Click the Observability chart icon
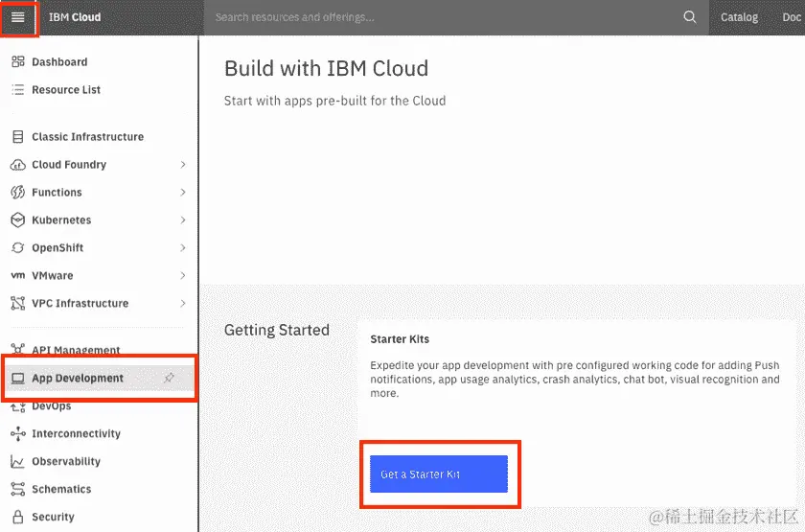 [x=18, y=462]
